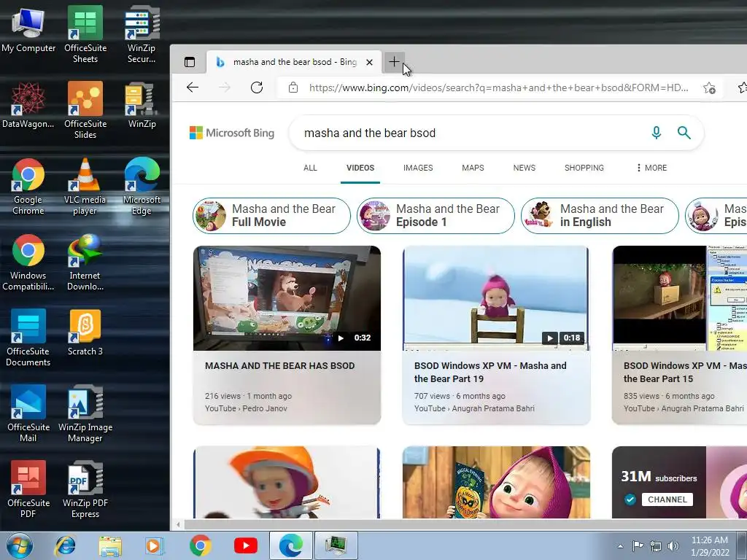The image size is (747, 560).
Task: Open OfficeSuite Sheets desktop shortcut
Action: (85, 34)
